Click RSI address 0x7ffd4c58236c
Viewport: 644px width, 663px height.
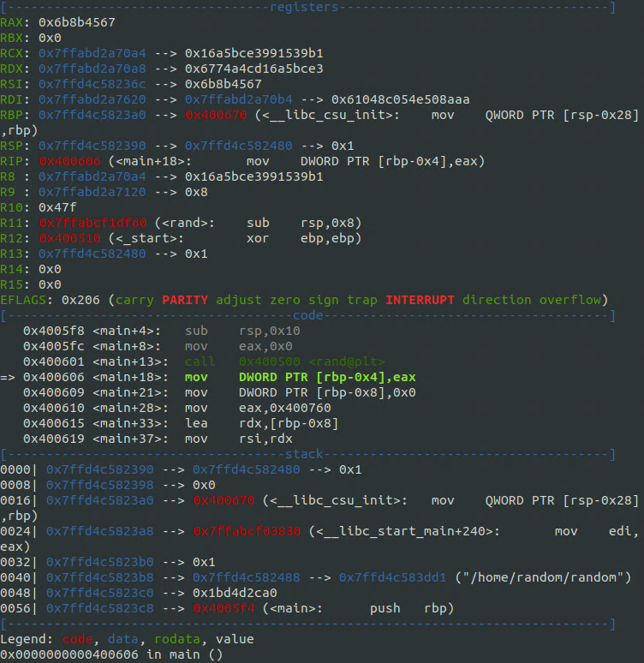click(92, 84)
